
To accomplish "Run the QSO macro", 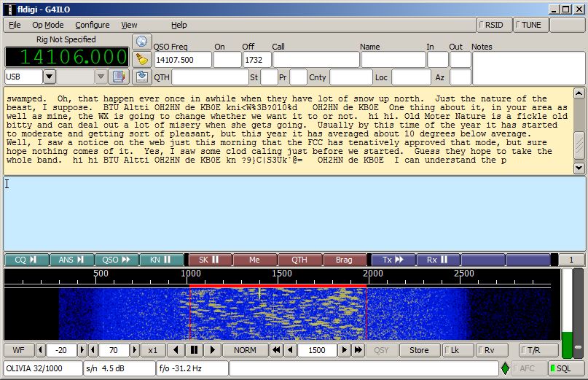I will click(117, 260).
